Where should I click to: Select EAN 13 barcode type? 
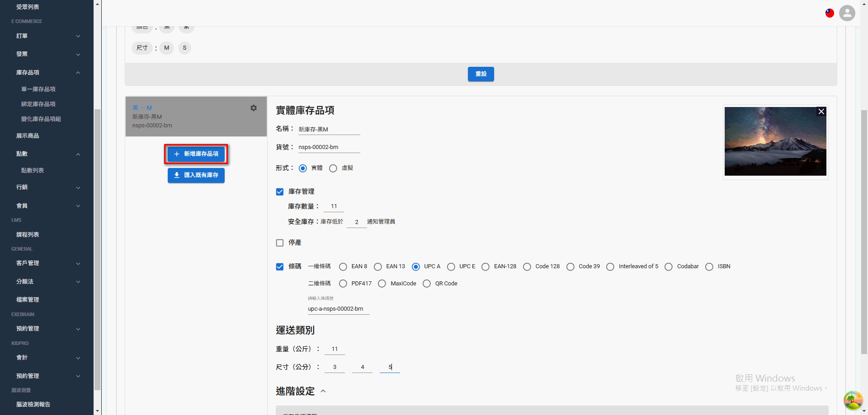[x=378, y=267]
